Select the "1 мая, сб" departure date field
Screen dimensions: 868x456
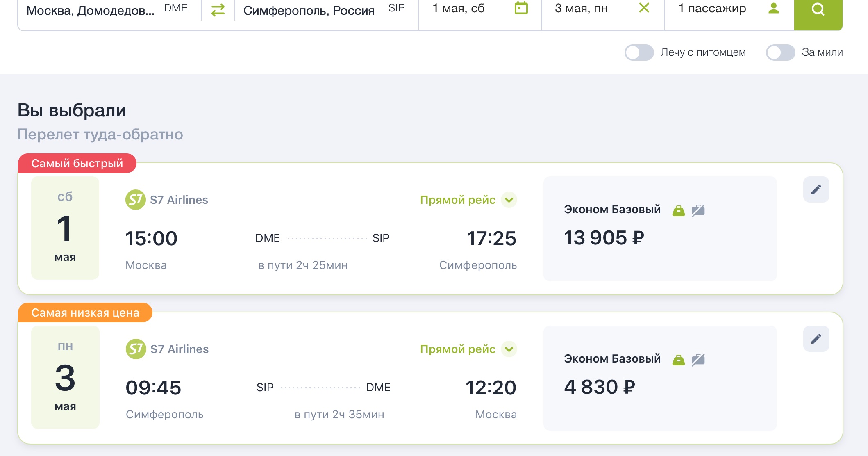(x=459, y=9)
